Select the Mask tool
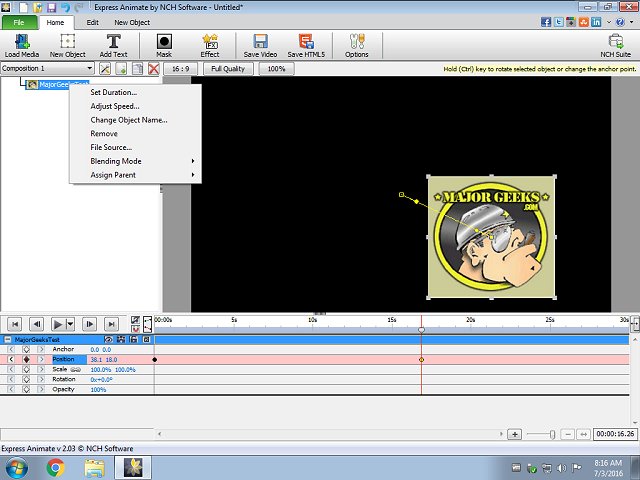 (x=164, y=42)
